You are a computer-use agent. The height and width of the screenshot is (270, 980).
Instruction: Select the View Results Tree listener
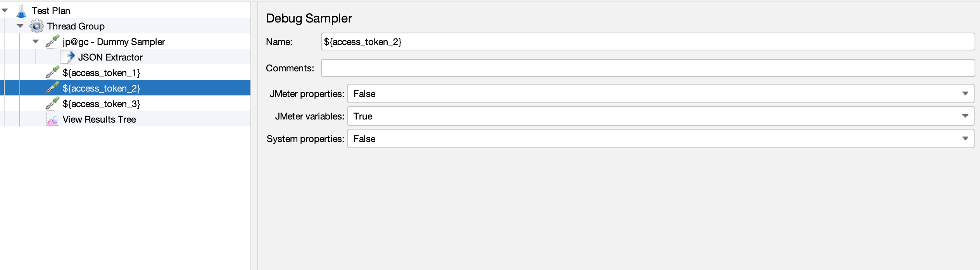(99, 119)
